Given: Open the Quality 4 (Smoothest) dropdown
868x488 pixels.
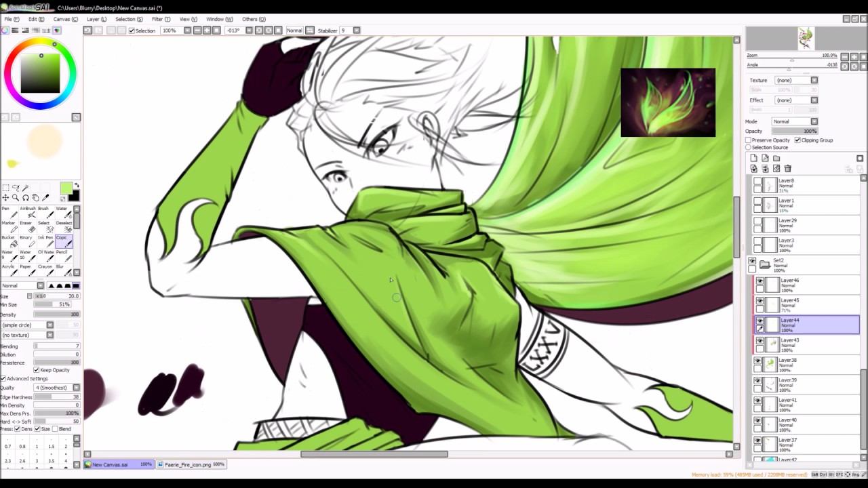Looking at the screenshot, I should coord(57,388).
